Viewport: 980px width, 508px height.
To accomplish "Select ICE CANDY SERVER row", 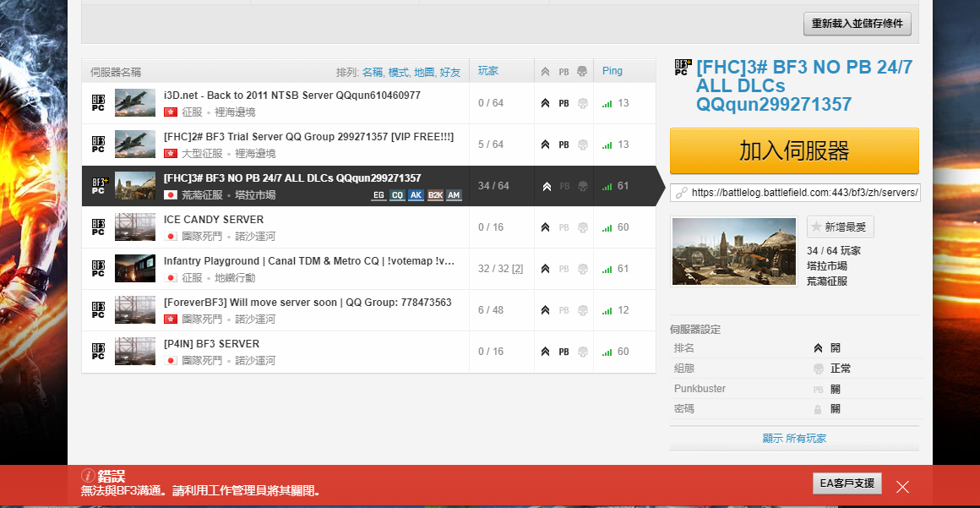I will 368,227.
